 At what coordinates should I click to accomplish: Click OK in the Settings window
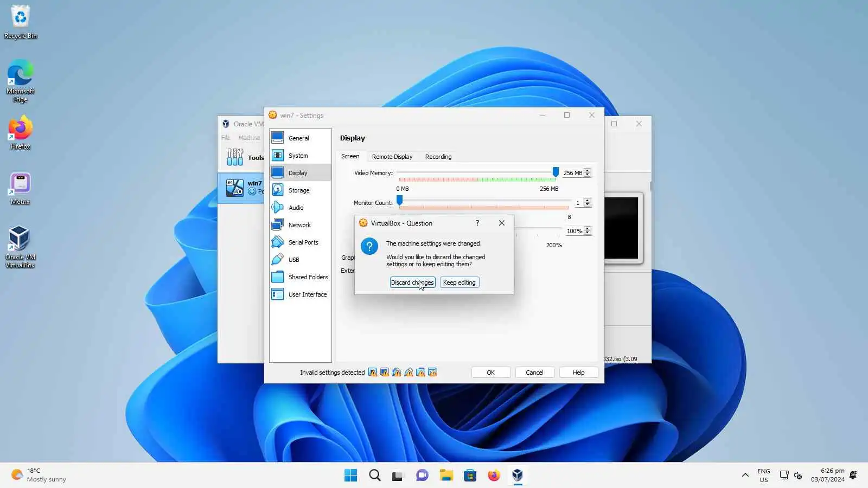tap(491, 373)
